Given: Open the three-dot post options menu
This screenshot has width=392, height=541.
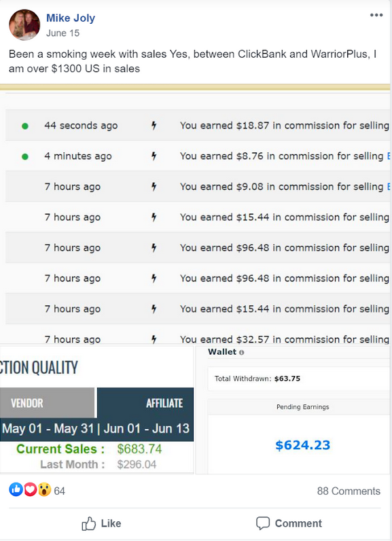Looking at the screenshot, I should pos(376,15).
